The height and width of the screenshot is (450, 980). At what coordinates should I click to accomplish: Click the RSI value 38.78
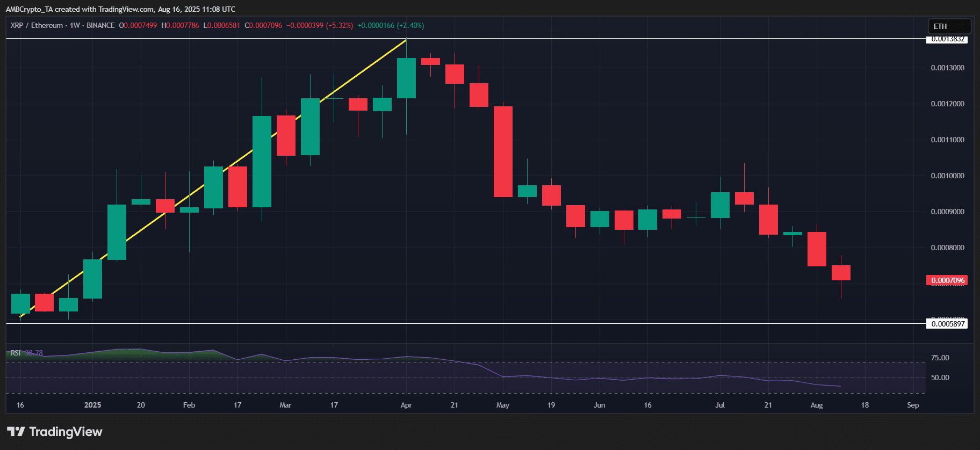(34, 353)
